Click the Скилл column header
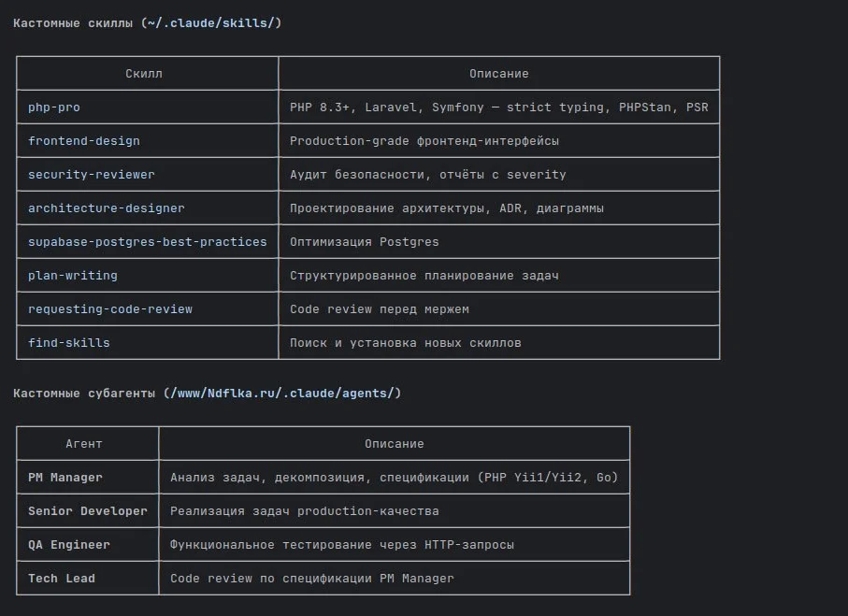The image size is (848, 616). point(148,74)
